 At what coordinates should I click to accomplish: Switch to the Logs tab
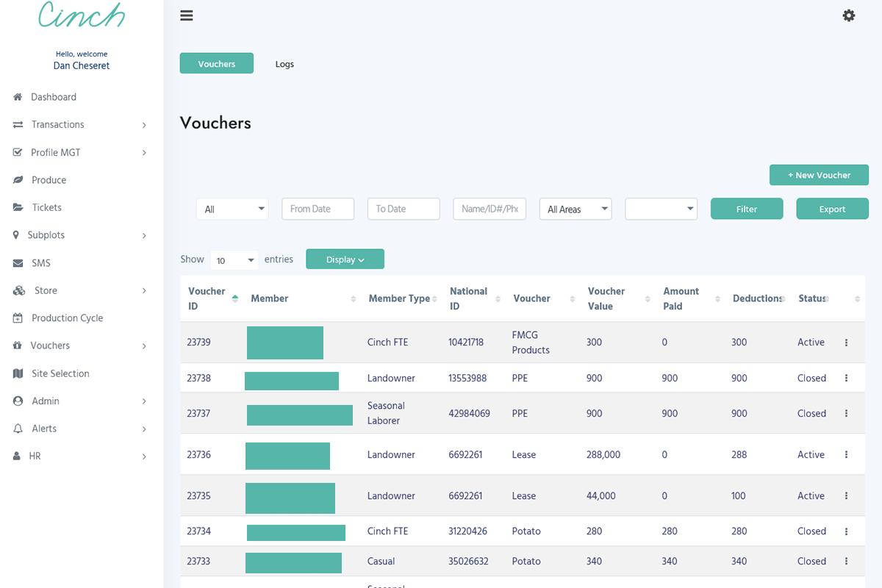pos(284,64)
